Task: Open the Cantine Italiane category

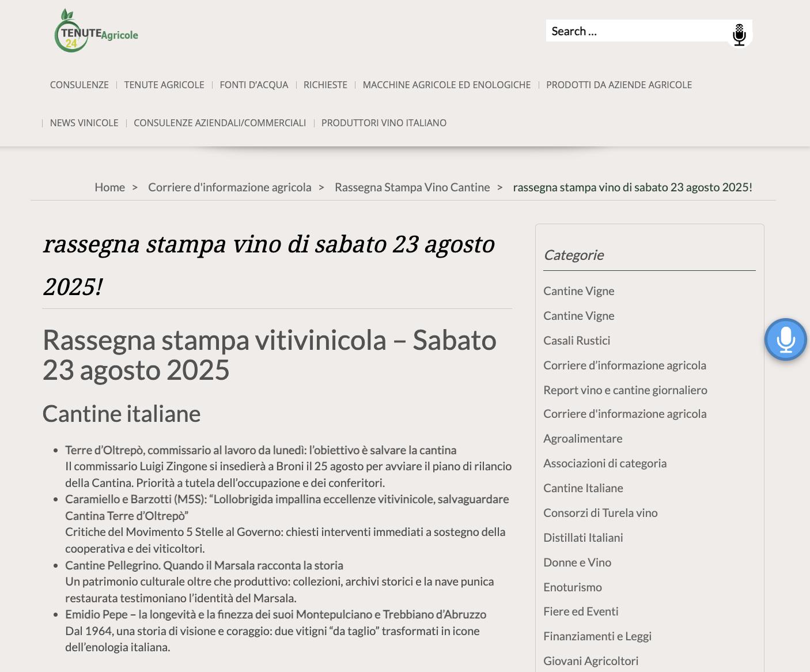Action: [x=583, y=488]
